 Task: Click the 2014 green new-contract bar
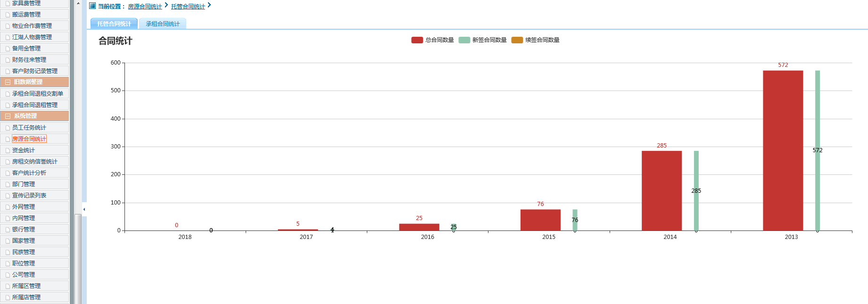click(696, 191)
